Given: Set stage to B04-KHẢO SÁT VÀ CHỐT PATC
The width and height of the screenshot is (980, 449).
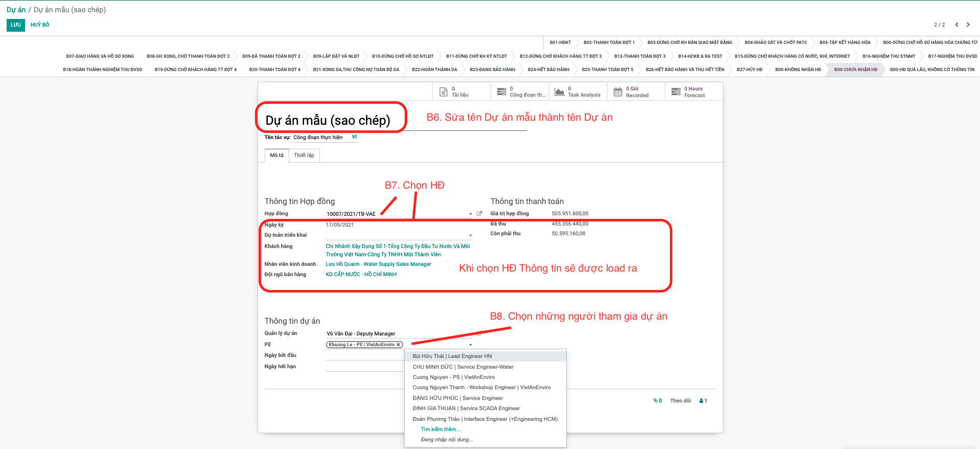Looking at the screenshot, I should [x=776, y=42].
